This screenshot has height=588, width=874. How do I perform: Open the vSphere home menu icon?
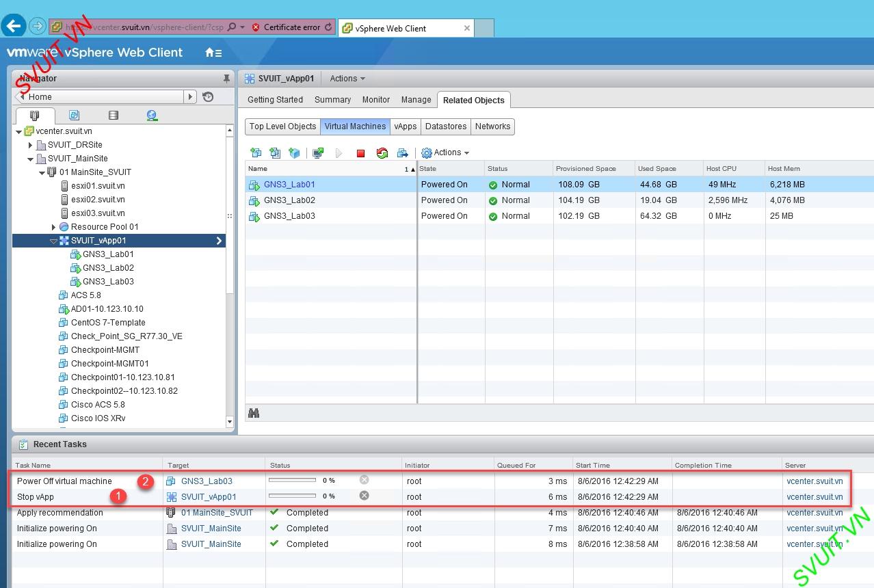(x=213, y=53)
